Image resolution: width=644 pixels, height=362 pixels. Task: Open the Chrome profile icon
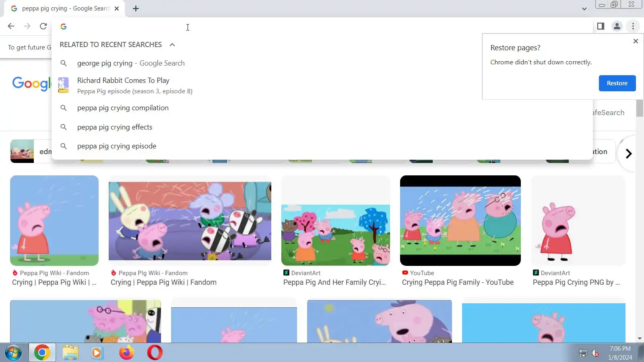pos(617,26)
